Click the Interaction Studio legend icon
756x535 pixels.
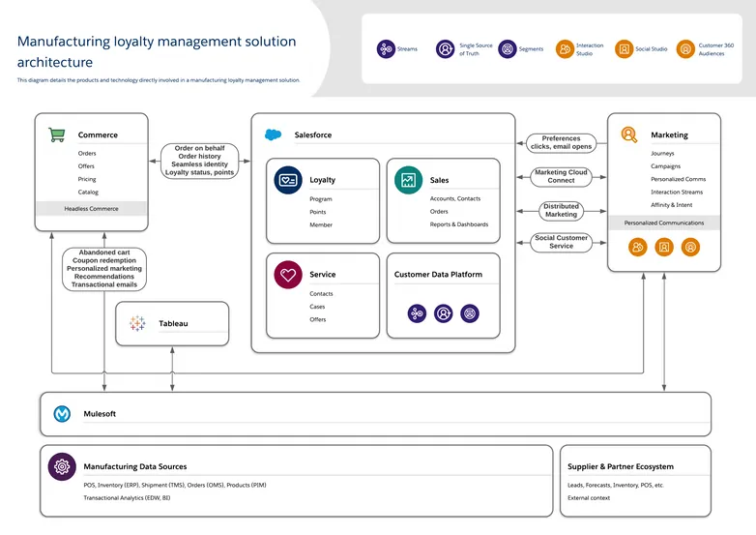coord(565,48)
